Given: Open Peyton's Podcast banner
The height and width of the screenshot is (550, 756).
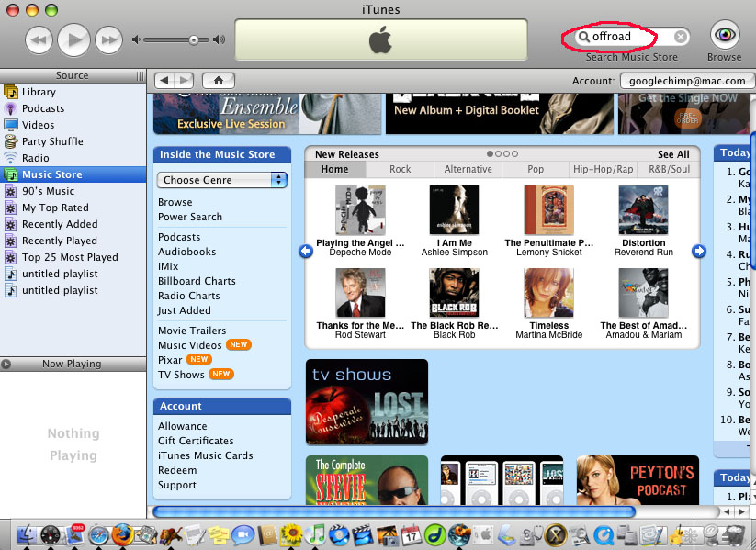Looking at the screenshot, I should [638, 480].
